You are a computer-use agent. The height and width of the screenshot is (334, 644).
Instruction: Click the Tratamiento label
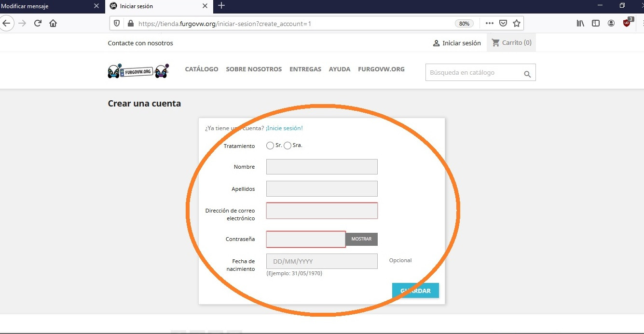click(x=239, y=146)
